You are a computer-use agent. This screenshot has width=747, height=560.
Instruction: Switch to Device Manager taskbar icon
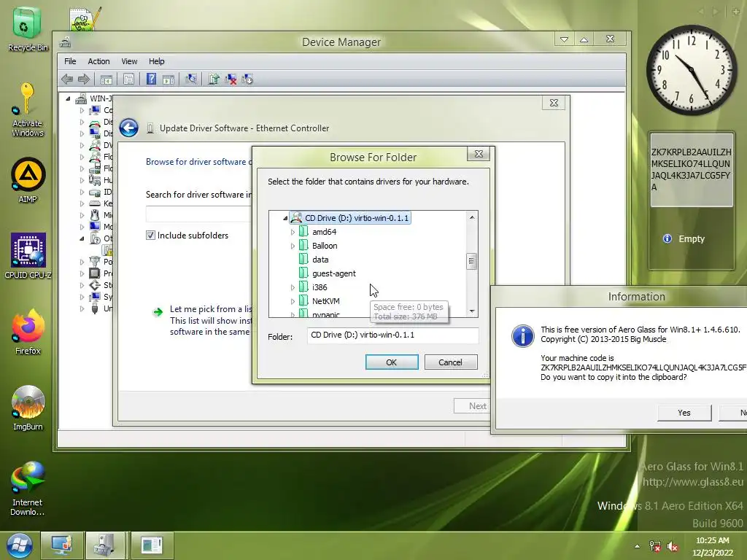(105, 545)
